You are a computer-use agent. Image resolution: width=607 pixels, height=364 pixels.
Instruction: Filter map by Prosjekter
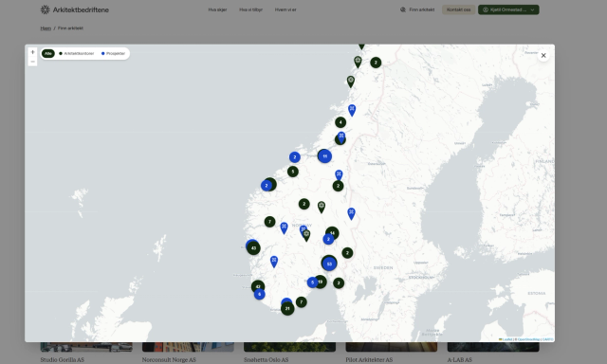[x=113, y=53]
